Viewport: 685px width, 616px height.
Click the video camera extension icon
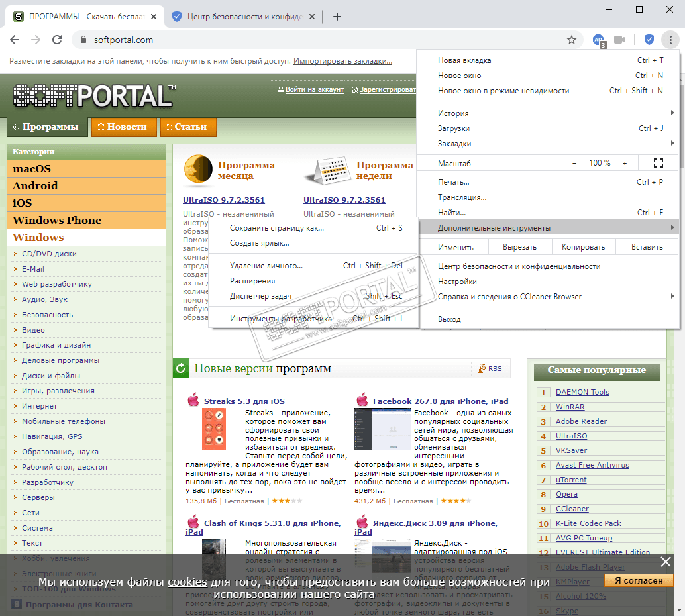point(619,40)
